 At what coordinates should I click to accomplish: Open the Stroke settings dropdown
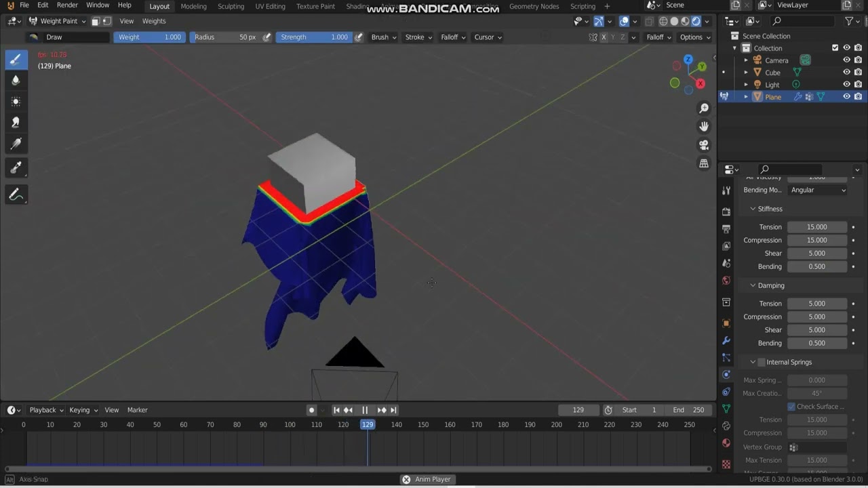click(418, 37)
